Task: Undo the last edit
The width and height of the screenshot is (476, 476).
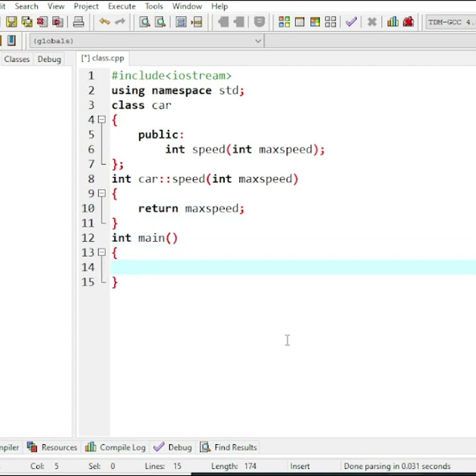Action: (x=104, y=22)
